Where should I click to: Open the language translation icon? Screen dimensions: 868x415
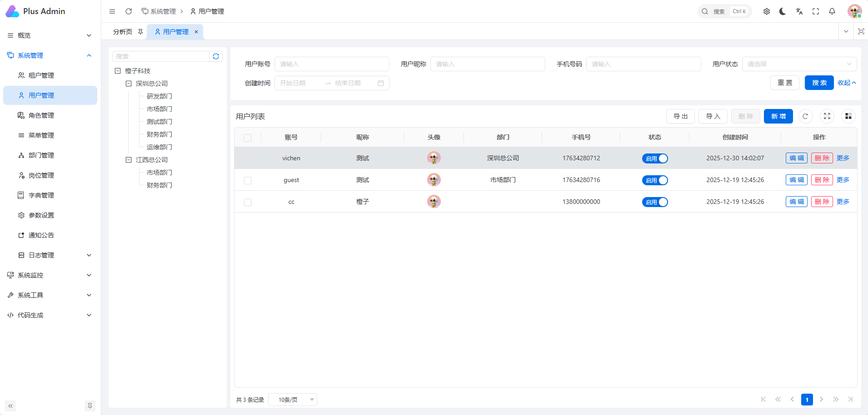click(799, 11)
